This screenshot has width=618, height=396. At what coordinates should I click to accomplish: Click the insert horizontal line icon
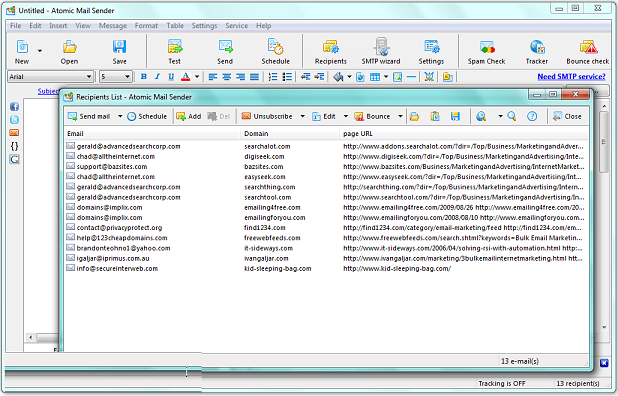(411, 76)
